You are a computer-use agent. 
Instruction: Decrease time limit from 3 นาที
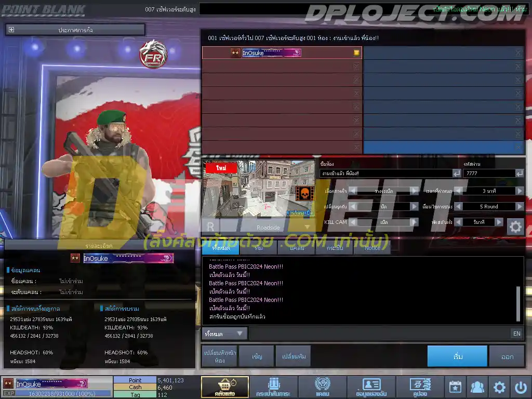tap(458, 191)
